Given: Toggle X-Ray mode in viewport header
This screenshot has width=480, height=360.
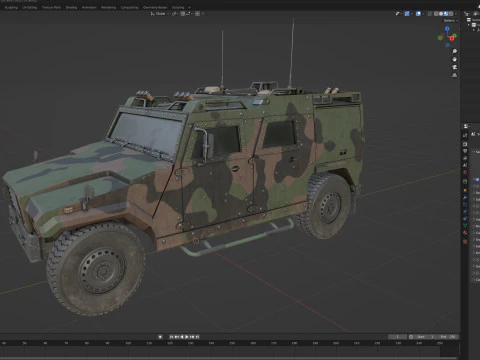Looking at the screenshot, I should 430,14.
